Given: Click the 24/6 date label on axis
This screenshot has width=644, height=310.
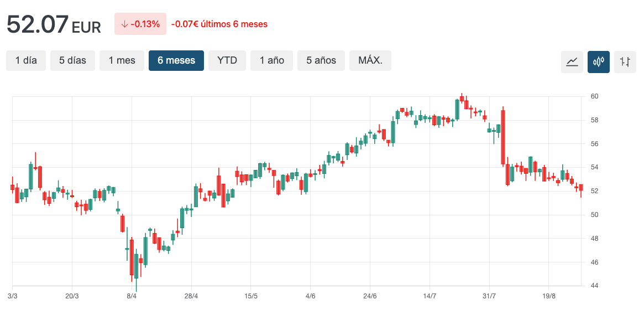Looking at the screenshot, I should coord(370,296).
